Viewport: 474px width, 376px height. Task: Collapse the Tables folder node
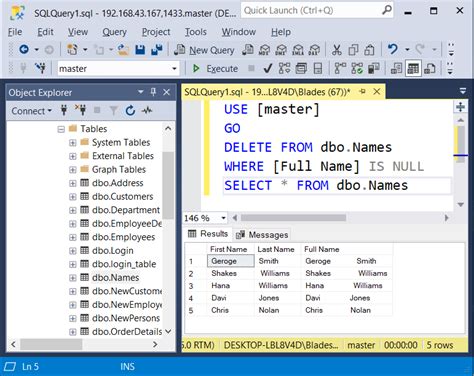(61, 129)
